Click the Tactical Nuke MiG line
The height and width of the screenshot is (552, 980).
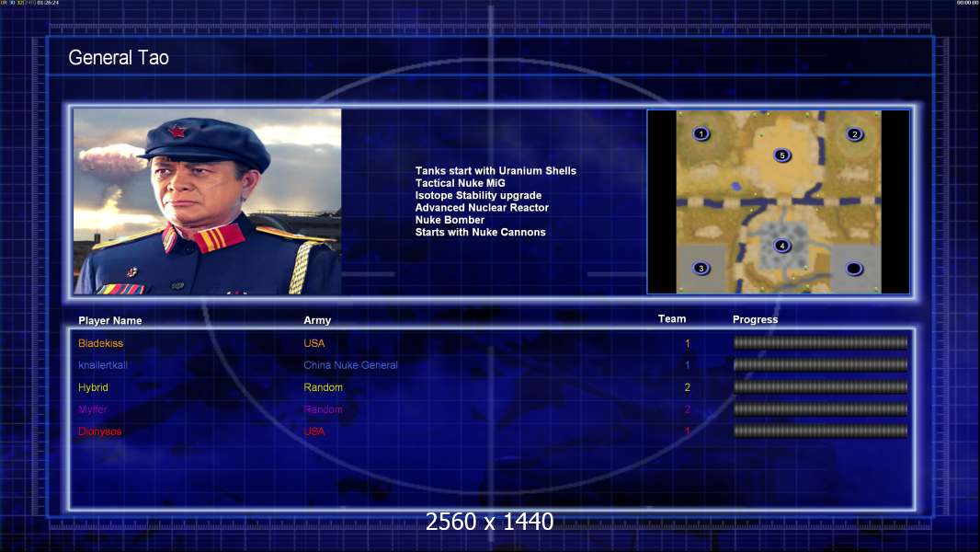click(460, 183)
